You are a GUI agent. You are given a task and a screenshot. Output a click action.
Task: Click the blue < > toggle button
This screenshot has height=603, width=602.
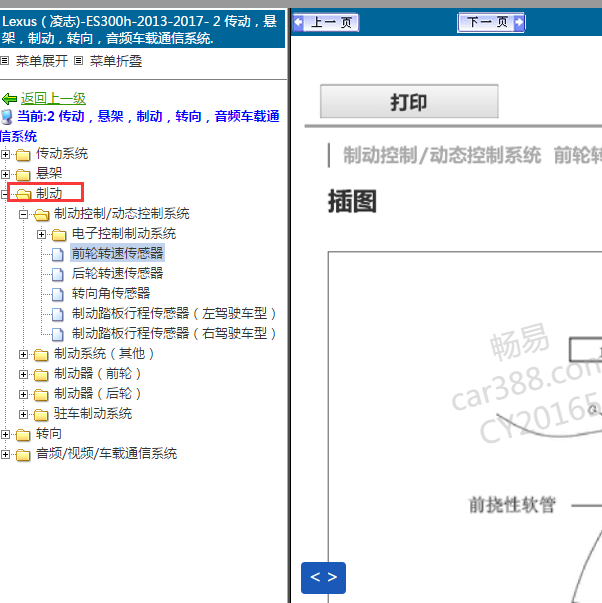point(324,578)
